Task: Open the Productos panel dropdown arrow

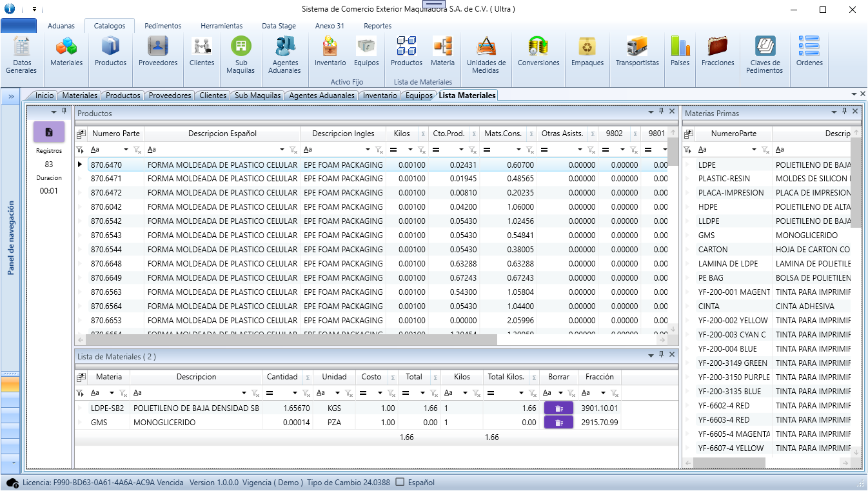Action: [651, 112]
